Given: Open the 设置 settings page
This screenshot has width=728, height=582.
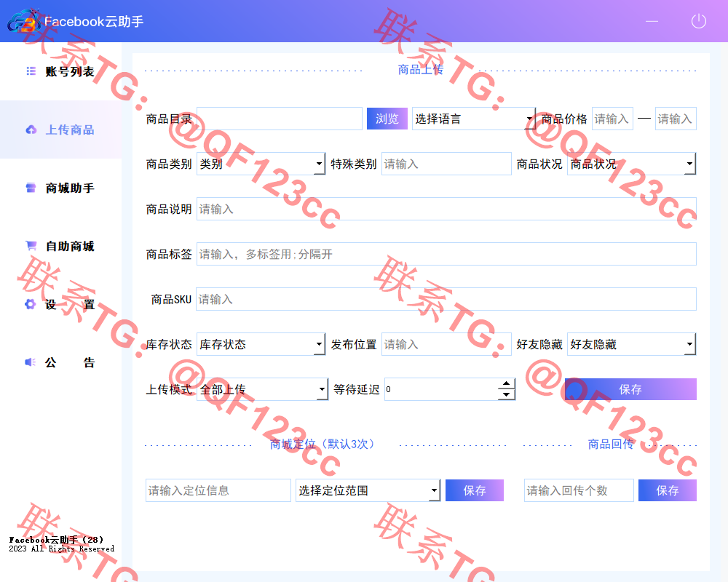Looking at the screenshot, I should pyautogui.click(x=61, y=305).
